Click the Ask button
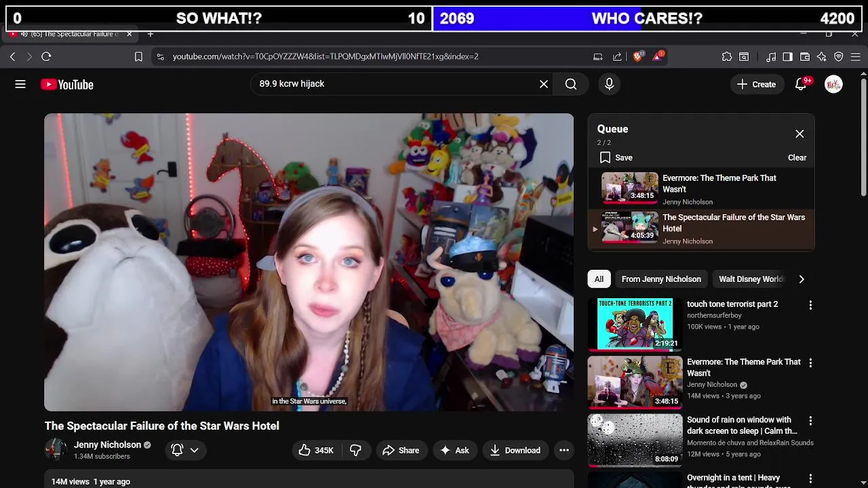The image size is (868, 488). pos(454,451)
